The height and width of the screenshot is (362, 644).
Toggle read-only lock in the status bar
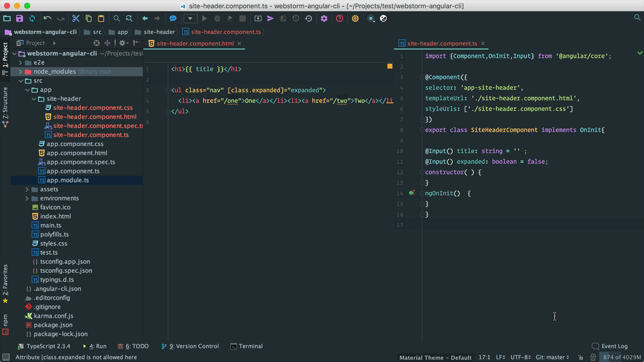pos(581,357)
